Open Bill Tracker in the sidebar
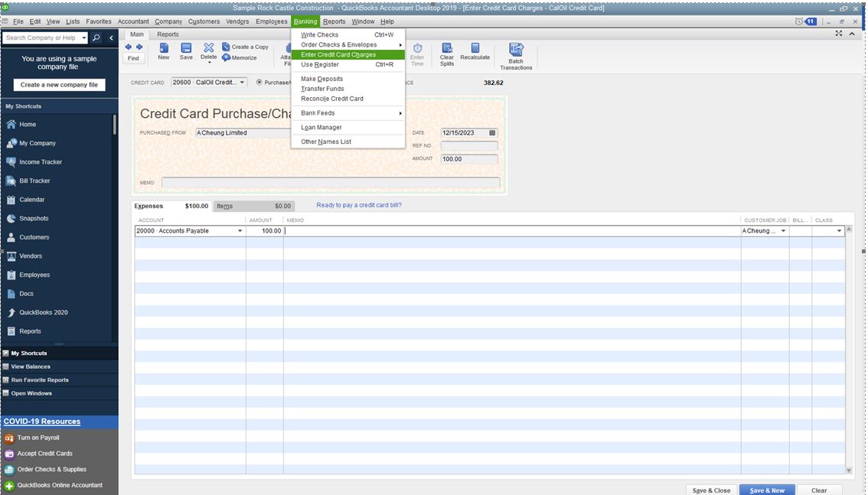Screen dimensions: 868x495 [34, 181]
